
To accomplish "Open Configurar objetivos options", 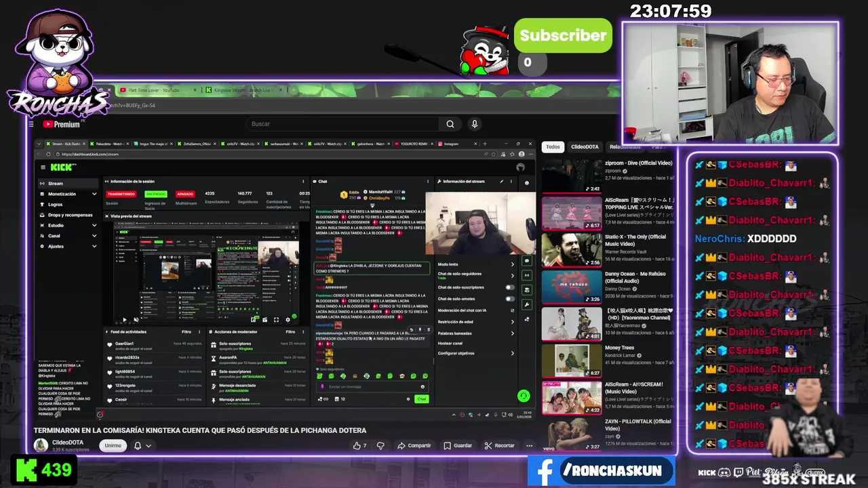I will pos(512,353).
